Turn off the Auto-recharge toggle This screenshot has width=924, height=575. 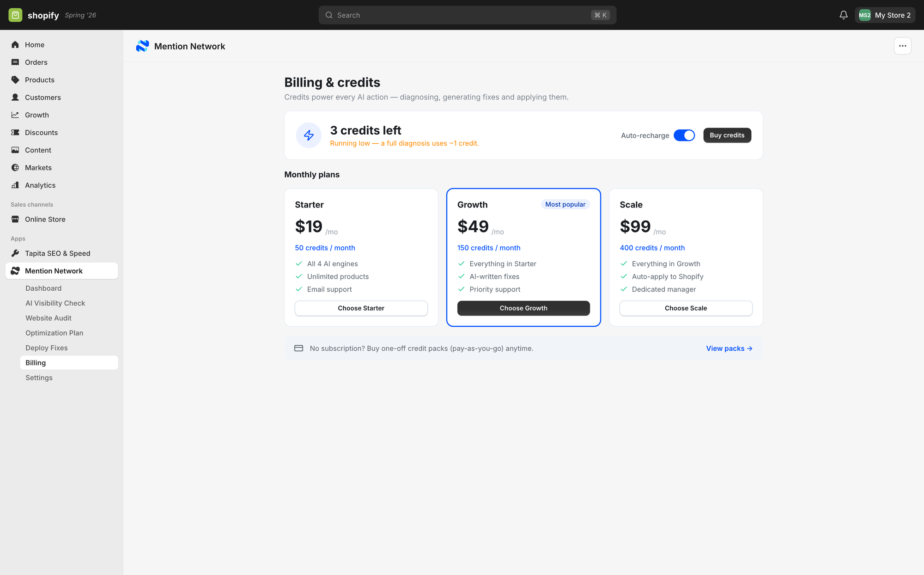click(684, 135)
